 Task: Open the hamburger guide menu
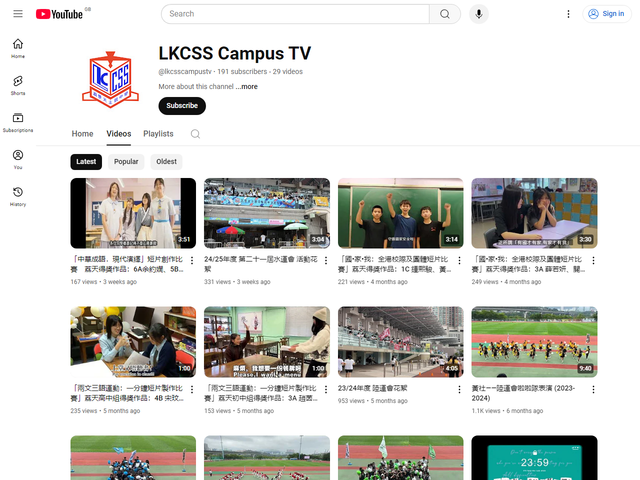[x=18, y=14]
